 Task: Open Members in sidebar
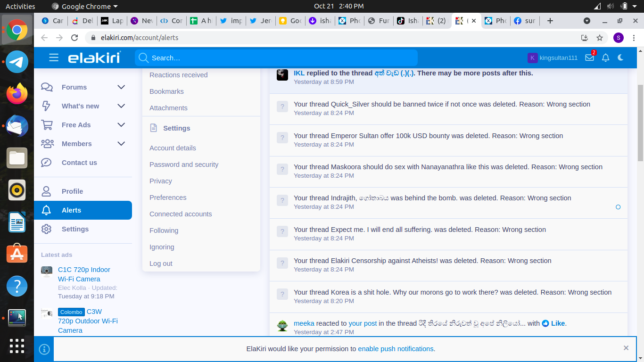(76, 144)
